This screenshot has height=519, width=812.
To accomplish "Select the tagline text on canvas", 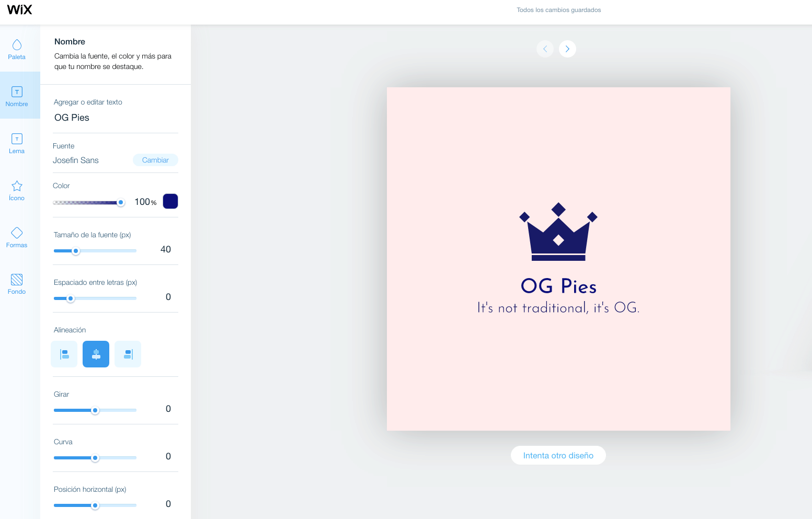I will [558, 307].
